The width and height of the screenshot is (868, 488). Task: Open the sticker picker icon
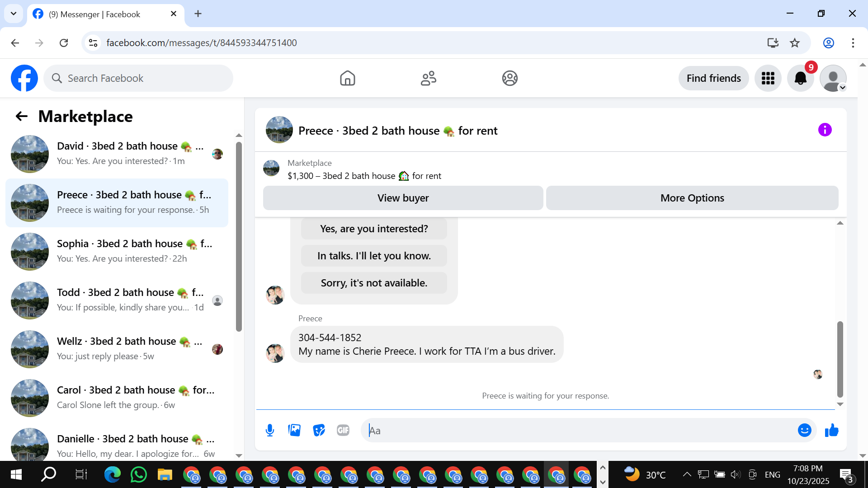point(319,430)
